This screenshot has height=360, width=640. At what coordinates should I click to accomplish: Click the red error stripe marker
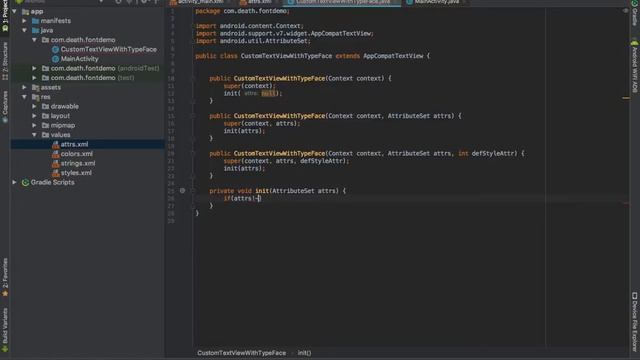[626, 203]
